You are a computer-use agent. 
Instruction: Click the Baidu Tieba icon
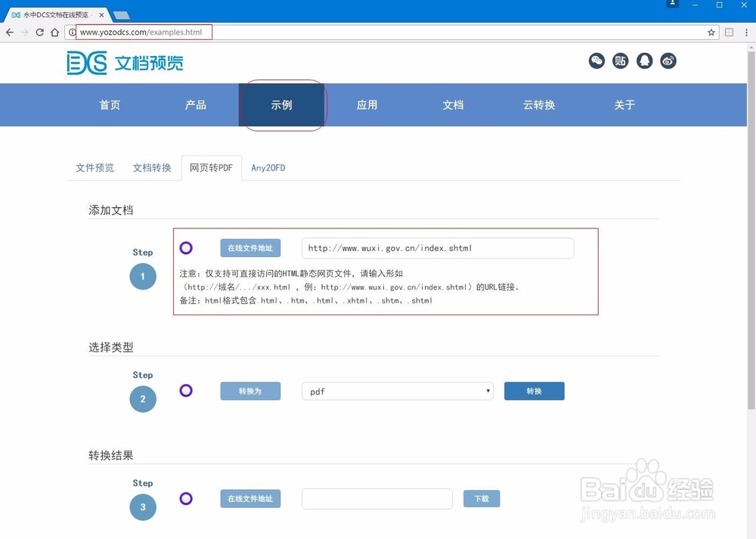click(621, 60)
